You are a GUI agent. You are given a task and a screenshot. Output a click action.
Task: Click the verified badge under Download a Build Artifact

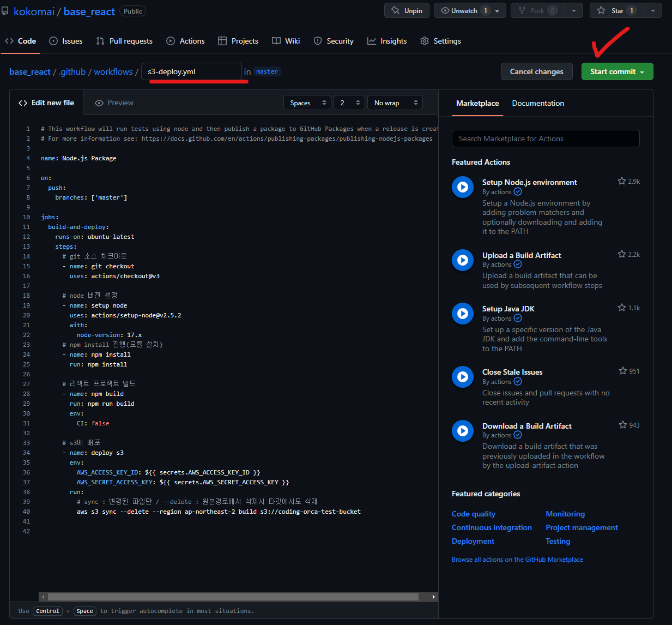518,435
